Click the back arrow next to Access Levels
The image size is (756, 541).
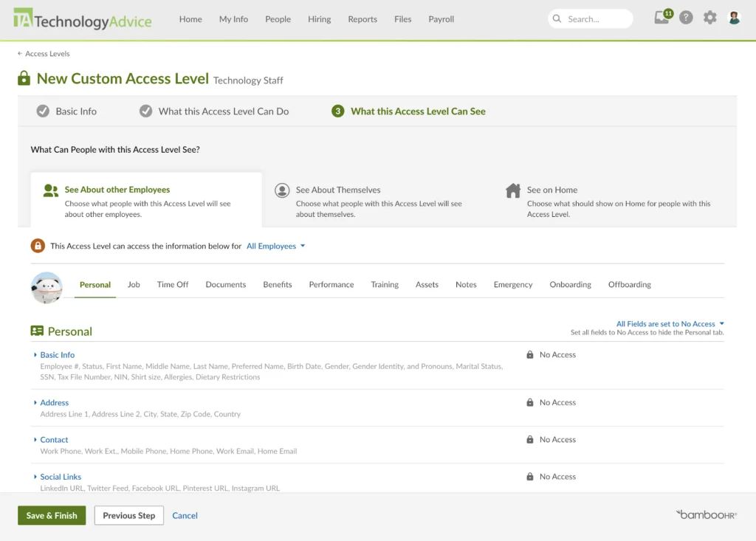click(x=20, y=54)
